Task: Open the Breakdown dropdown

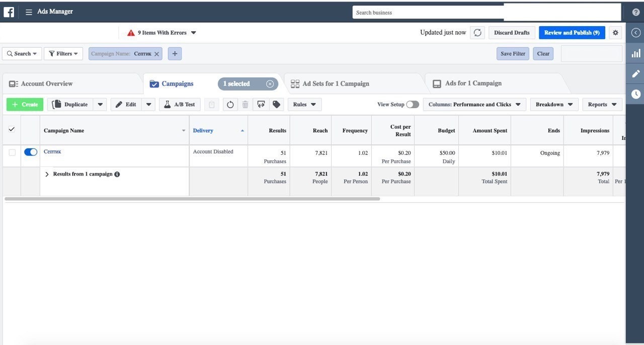Action: (x=554, y=105)
